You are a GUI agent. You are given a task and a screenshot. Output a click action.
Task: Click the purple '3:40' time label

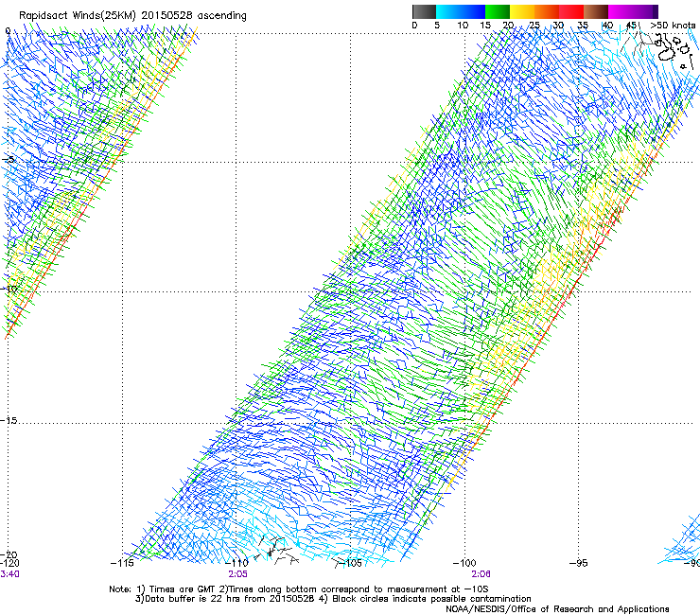point(9,574)
